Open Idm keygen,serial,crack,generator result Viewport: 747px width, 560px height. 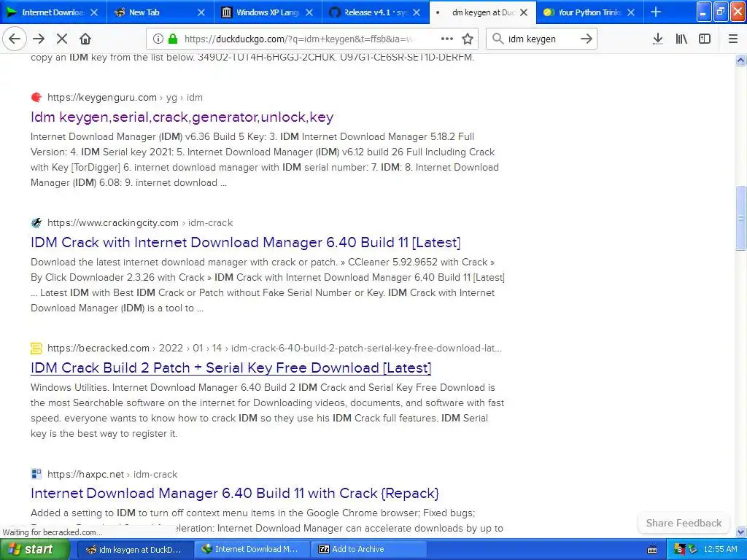(x=182, y=117)
